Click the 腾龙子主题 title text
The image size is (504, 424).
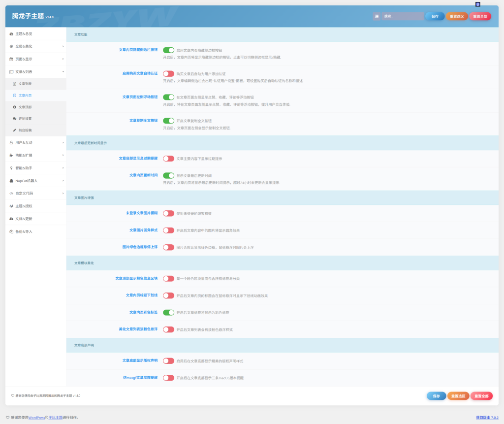[x=28, y=16]
